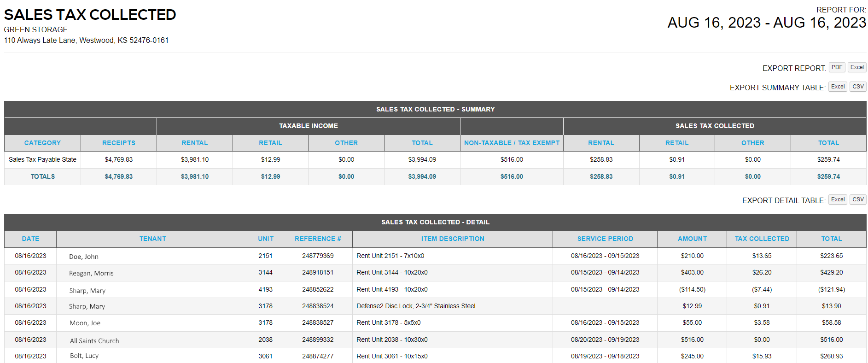Viewport: 868px width, 363px height.
Task: Export detail table as CSV
Action: coord(858,199)
